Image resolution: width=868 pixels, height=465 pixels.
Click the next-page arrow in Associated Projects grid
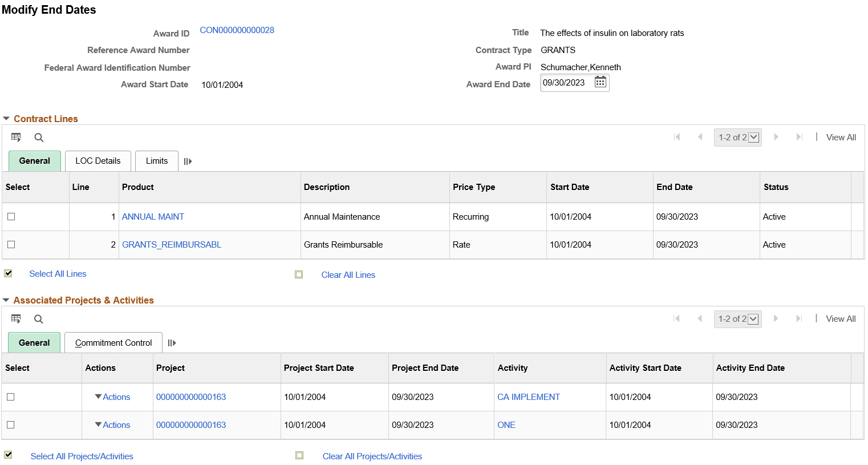(776, 318)
